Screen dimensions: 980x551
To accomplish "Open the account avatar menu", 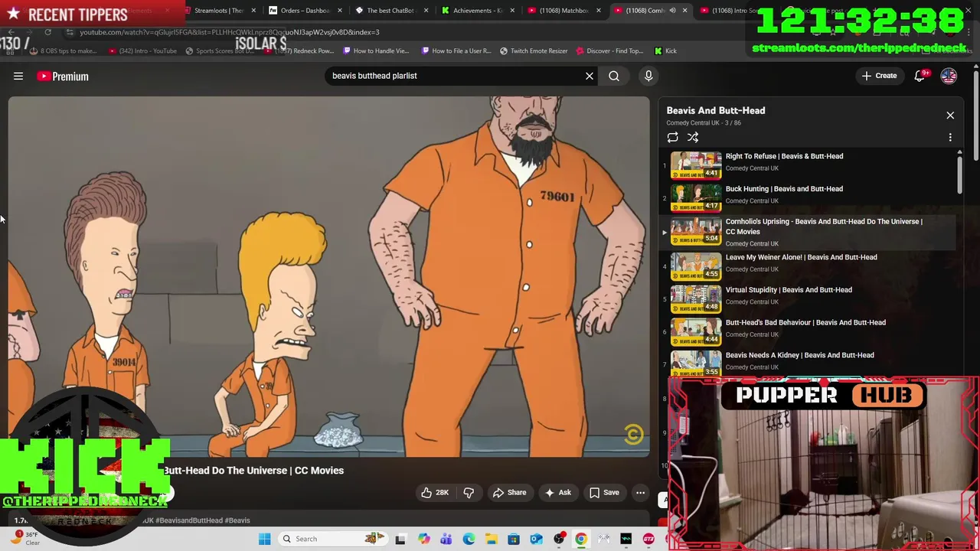I will [949, 76].
